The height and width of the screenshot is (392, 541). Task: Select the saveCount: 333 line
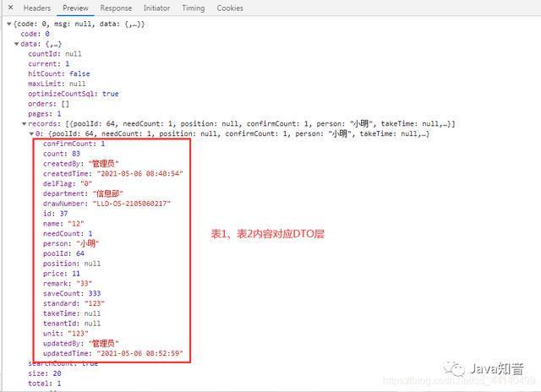coord(71,293)
